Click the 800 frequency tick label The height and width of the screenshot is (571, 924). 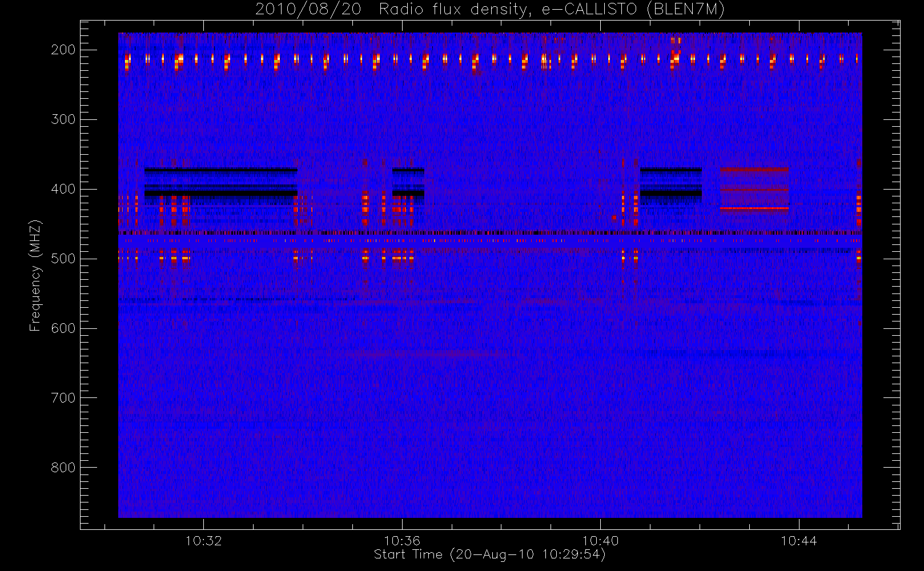63,468
